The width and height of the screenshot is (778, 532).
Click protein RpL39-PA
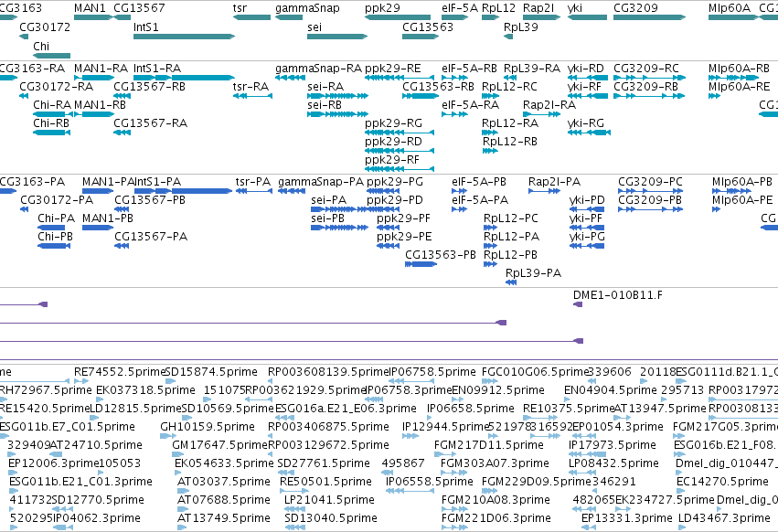(x=533, y=273)
